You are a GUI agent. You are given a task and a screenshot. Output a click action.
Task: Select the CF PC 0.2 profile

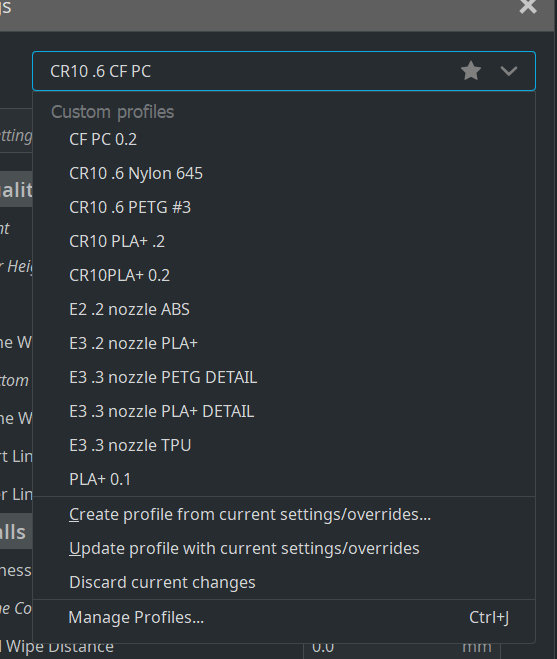[284, 140]
